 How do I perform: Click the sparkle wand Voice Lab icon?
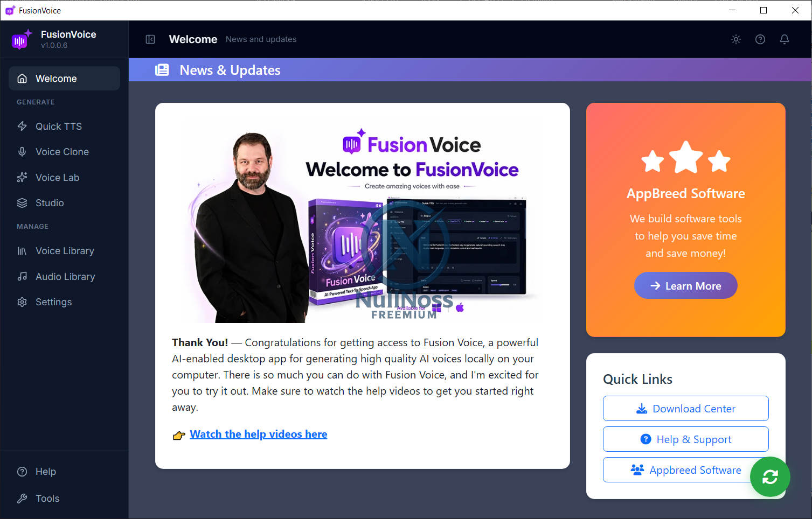point(22,178)
